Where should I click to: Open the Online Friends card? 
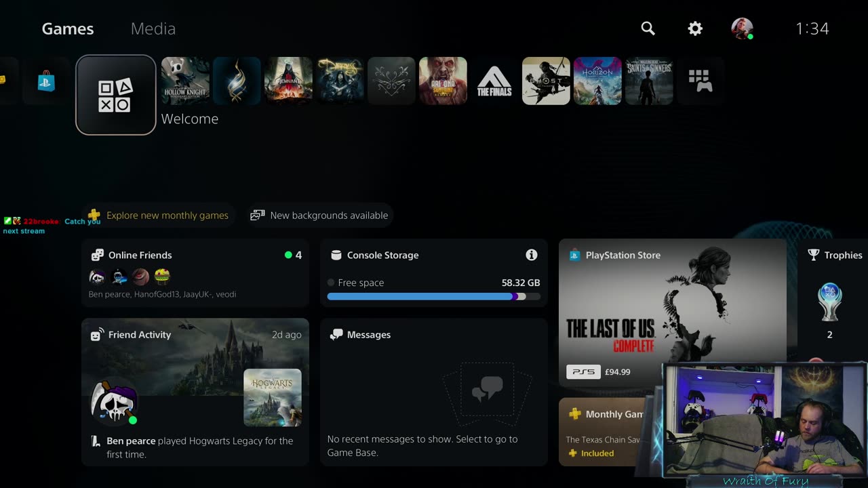click(195, 273)
